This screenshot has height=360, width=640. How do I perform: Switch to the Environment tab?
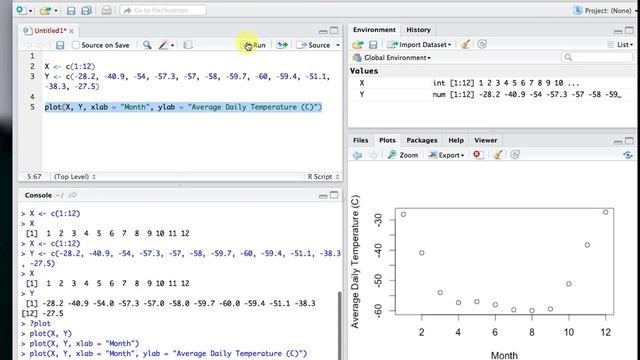click(x=374, y=30)
